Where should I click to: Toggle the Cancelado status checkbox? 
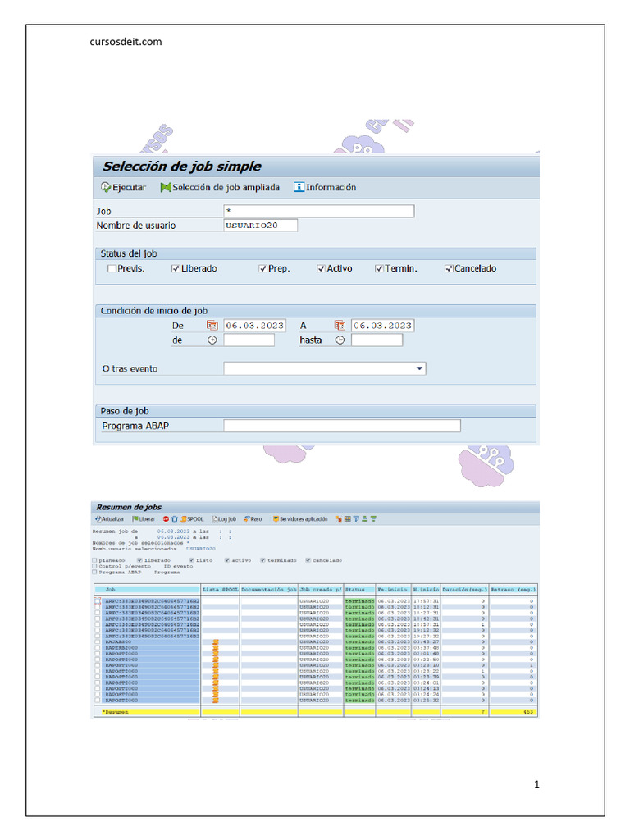[449, 268]
